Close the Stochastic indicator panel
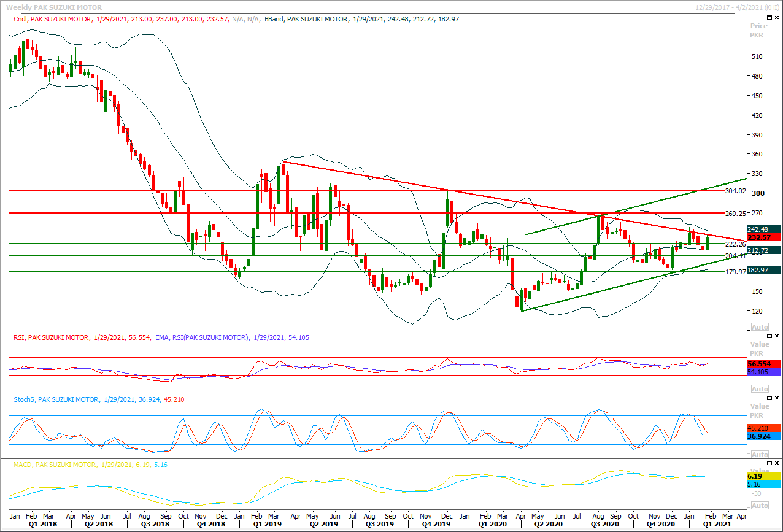This screenshot has width=783, height=532. (x=777, y=398)
